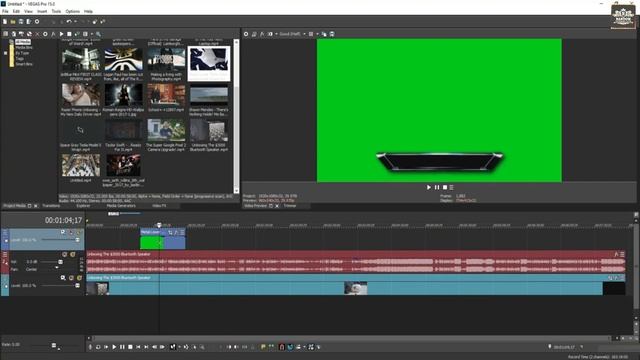The image size is (640, 360).
Task: Click the Project Media vertical scrollbar
Action: (236, 116)
